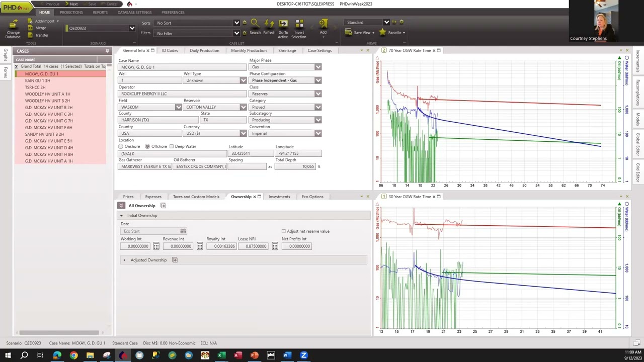Viewport: 644px width, 362px height.
Task: Open the Standard view dropdown
Action: (x=386, y=22)
